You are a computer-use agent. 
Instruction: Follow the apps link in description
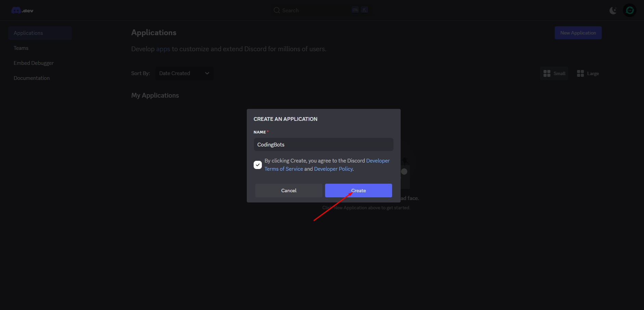coord(163,49)
